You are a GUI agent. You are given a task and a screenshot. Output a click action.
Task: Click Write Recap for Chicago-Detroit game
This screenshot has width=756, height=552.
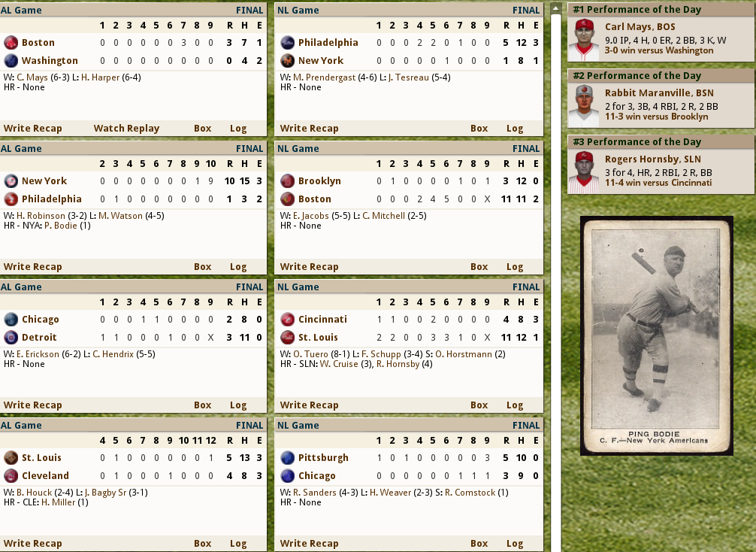coord(33,405)
